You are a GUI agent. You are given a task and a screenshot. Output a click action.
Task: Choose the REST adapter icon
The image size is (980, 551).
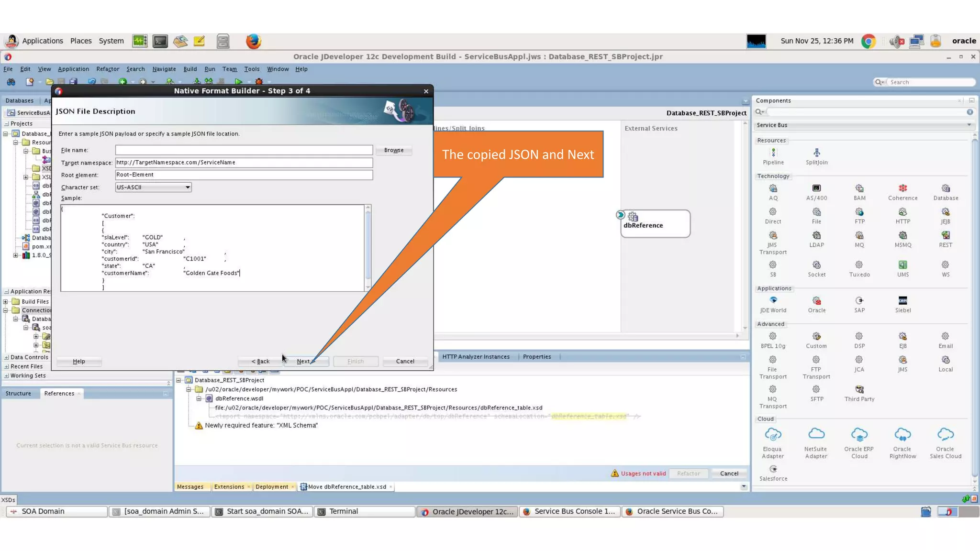pos(945,236)
